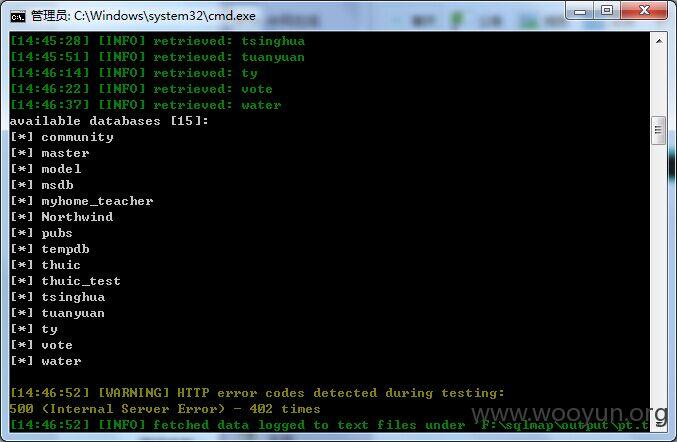Maximize the cmd.exe window
677x442 pixels.
coord(607,10)
